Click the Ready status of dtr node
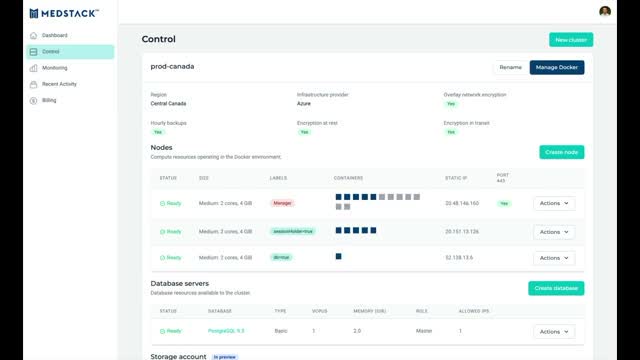The height and width of the screenshot is (360, 640). tap(171, 258)
